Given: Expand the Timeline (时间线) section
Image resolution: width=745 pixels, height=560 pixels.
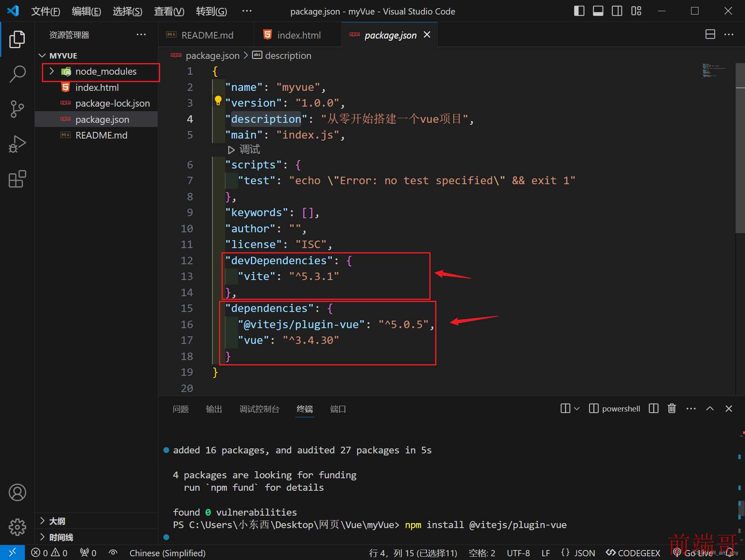Looking at the screenshot, I should click(96, 537).
